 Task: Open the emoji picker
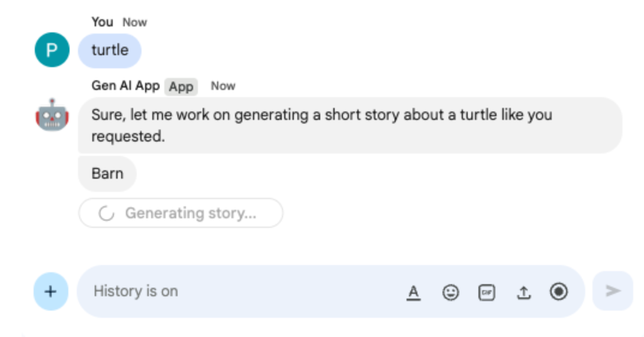click(x=450, y=292)
